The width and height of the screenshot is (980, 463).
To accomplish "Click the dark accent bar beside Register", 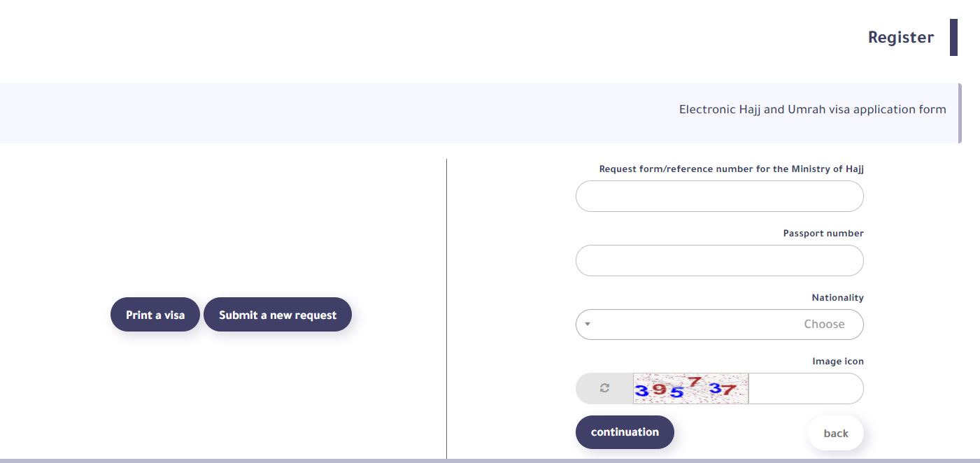I will (953, 38).
